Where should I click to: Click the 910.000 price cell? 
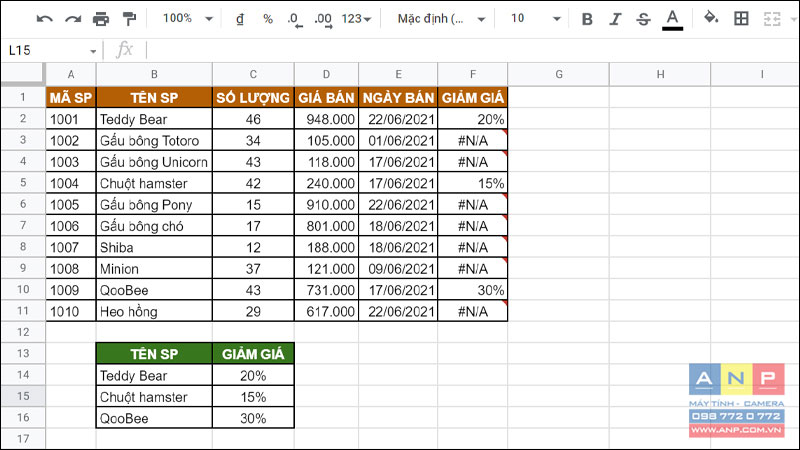click(x=326, y=205)
